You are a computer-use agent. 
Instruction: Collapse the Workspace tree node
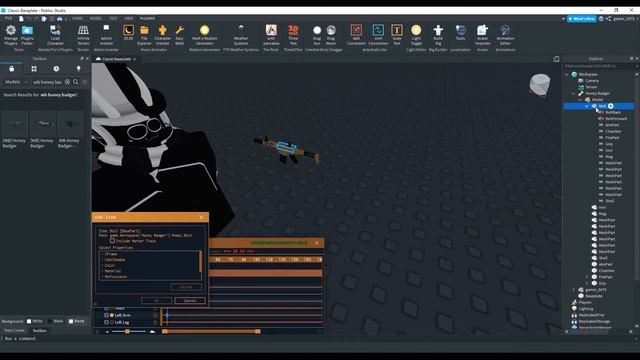567,74
